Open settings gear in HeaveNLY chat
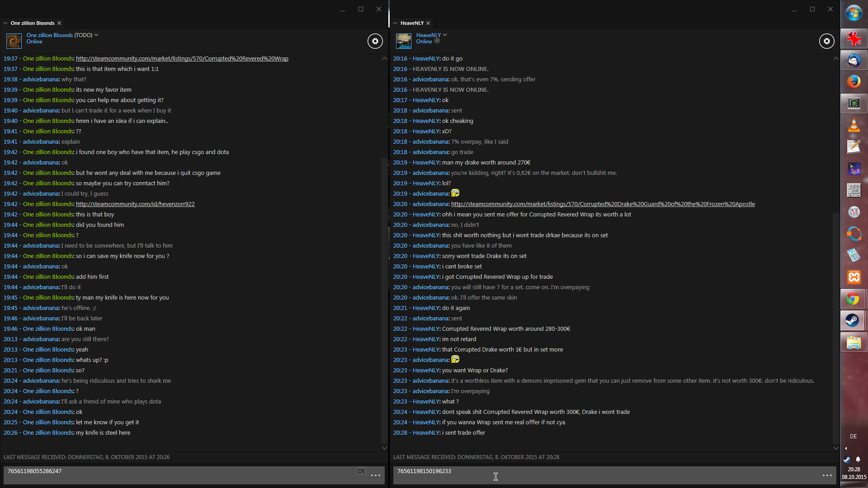Screen dimensions: 868x488 pyautogui.click(x=826, y=41)
